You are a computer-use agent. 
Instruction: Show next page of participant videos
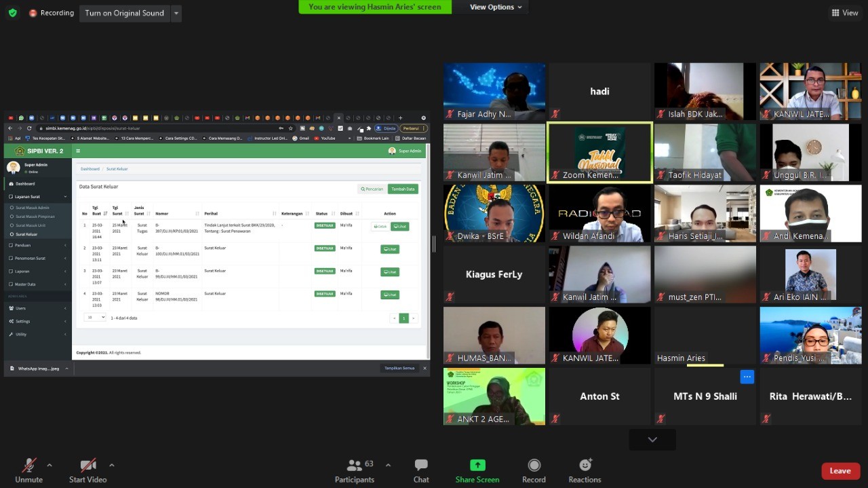(x=652, y=440)
